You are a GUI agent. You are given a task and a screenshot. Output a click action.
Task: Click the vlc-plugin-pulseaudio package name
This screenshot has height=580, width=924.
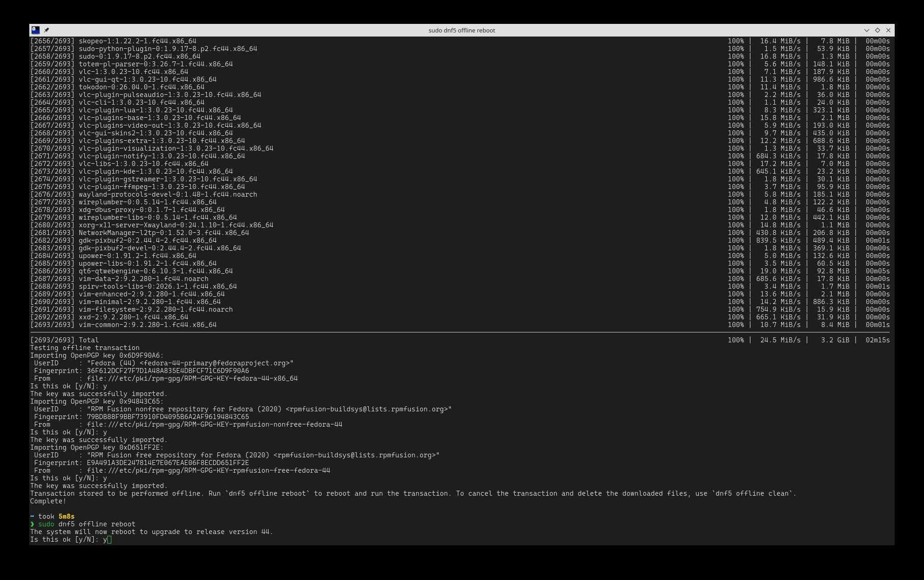click(x=170, y=95)
